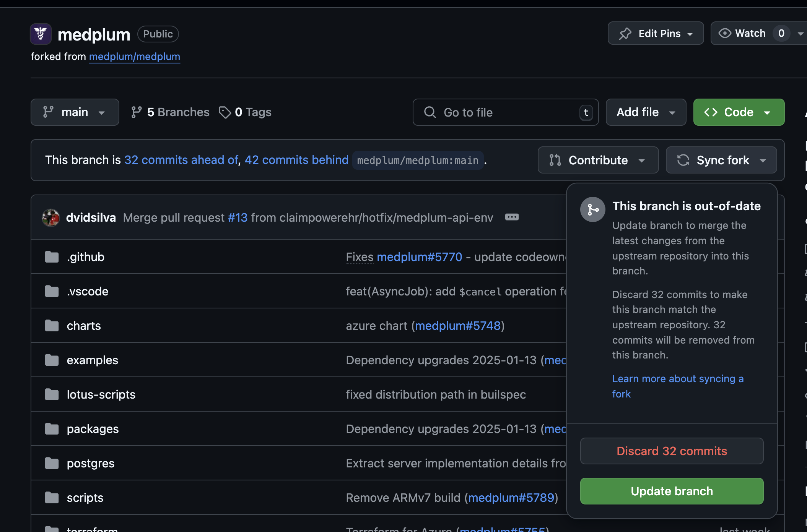Click the git branch icon next to main
This screenshot has height=532, width=807.
point(49,112)
